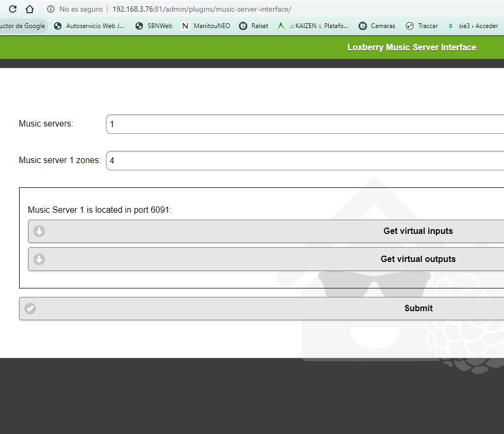Click the Loxberry Music Server Interface title
504x434 pixels.
pyautogui.click(x=412, y=47)
